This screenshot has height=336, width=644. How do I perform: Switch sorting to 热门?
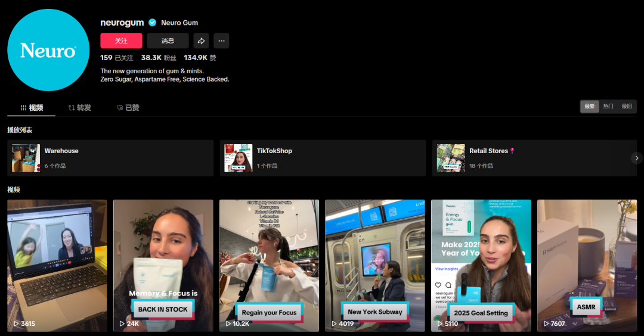tap(608, 106)
